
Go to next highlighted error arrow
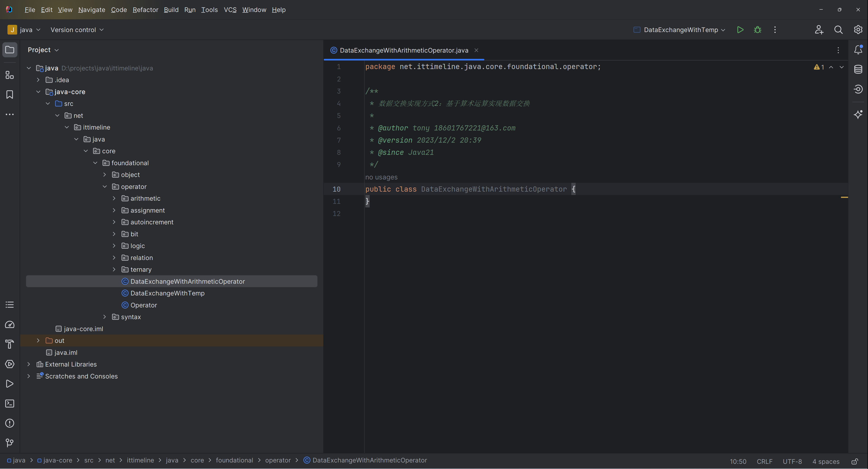[x=842, y=67]
